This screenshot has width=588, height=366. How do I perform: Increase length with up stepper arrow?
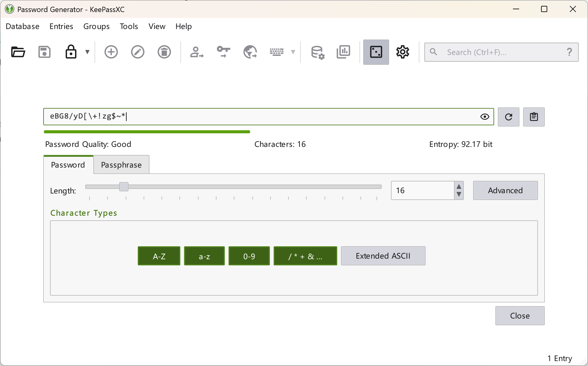click(x=459, y=186)
